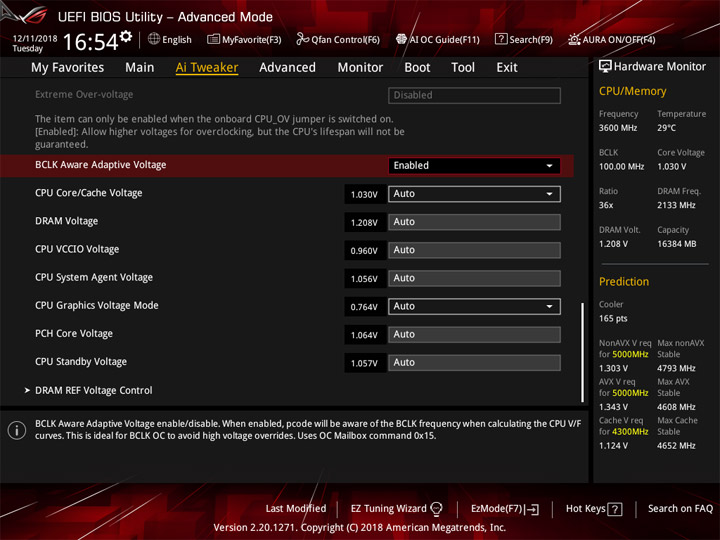Click the 16:54 clock display

click(90, 42)
